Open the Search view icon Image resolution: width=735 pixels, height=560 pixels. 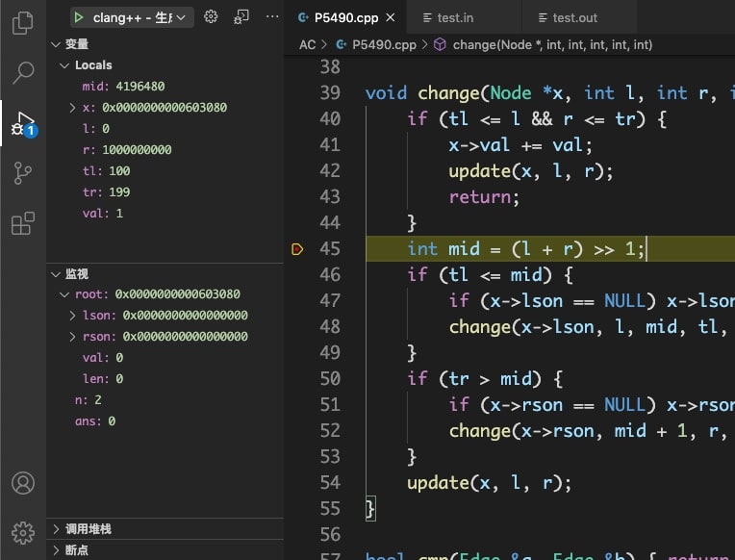tap(22, 73)
